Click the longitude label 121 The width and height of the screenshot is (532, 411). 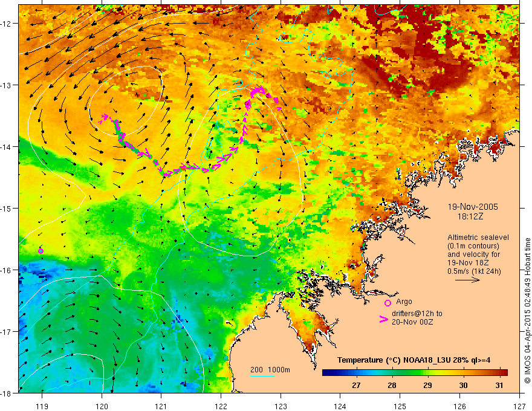tap(161, 406)
